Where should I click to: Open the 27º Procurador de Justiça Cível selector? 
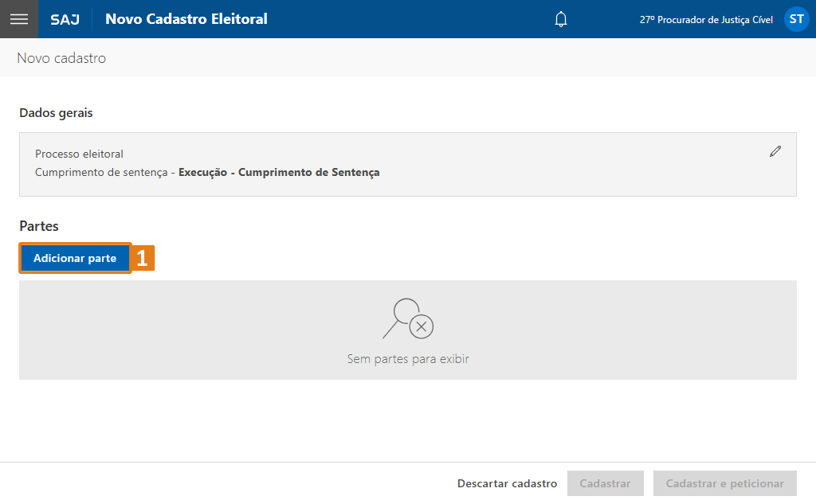pos(706,18)
